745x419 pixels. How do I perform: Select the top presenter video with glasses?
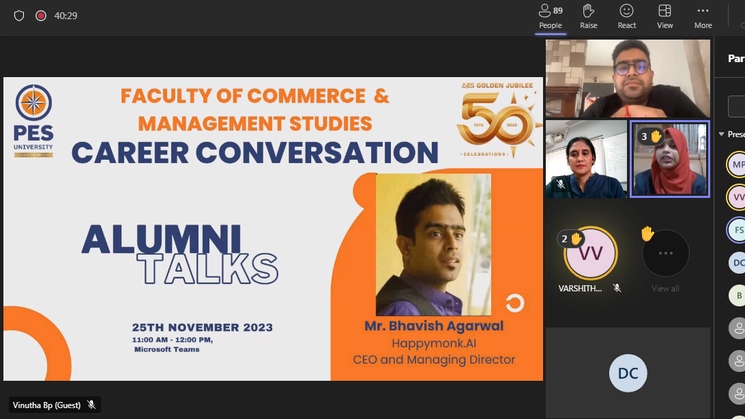[627, 79]
